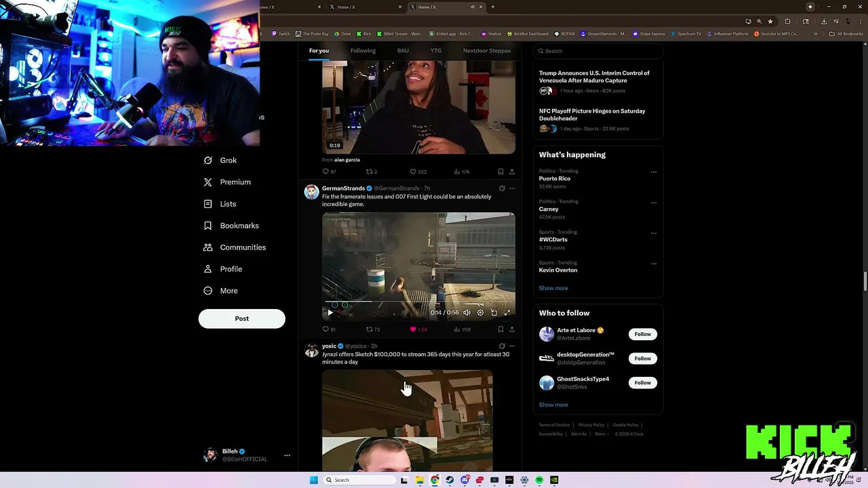Open Grok from the sidebar
This screenshot has width=868, height=488.
point(220,161)
